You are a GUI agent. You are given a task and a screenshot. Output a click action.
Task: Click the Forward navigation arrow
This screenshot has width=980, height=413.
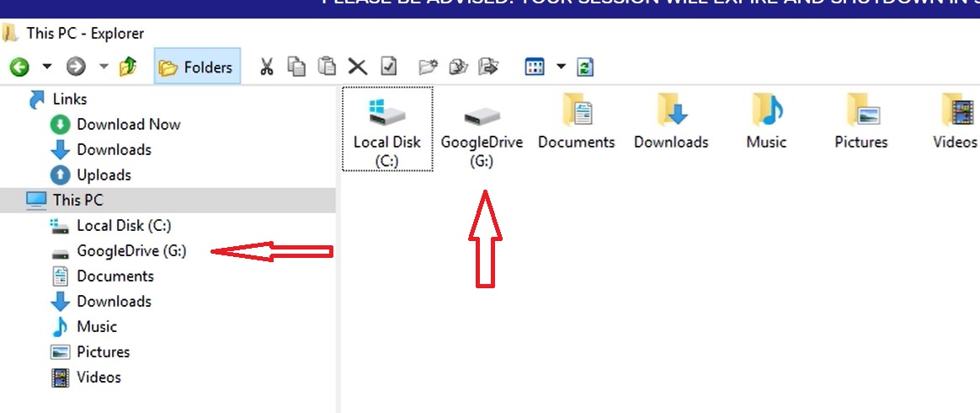(76, 67)
